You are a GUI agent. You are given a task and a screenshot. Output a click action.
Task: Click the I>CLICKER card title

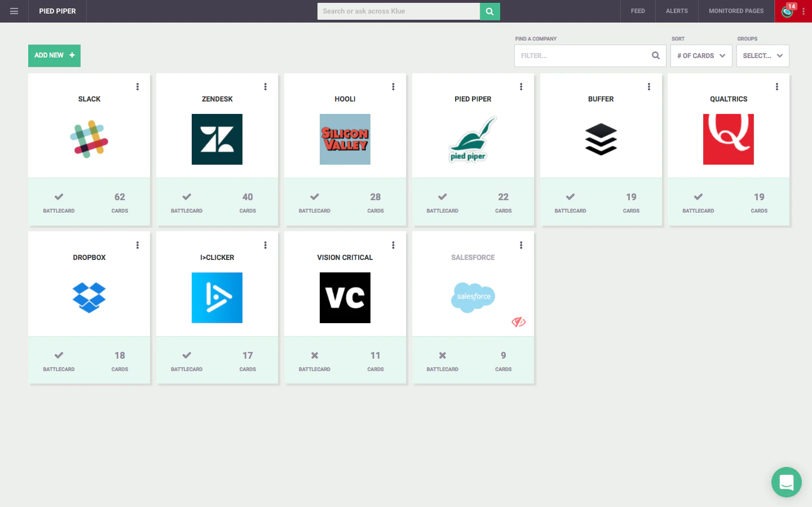click(217, 257)
